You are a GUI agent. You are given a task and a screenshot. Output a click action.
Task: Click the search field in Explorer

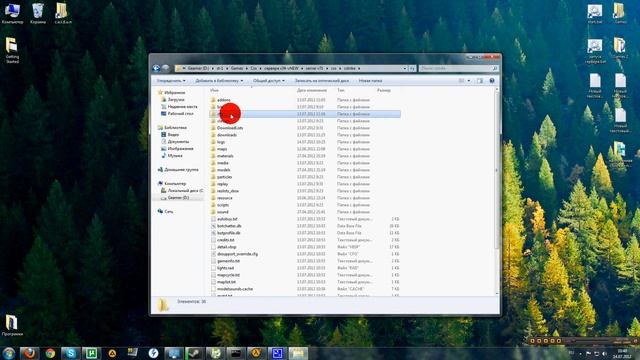458,69
